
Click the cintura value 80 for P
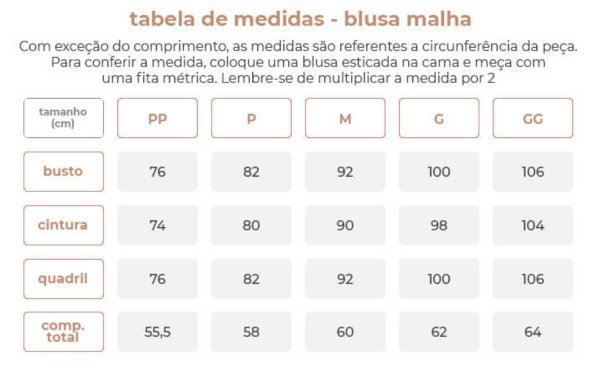[x=251, y=225]
